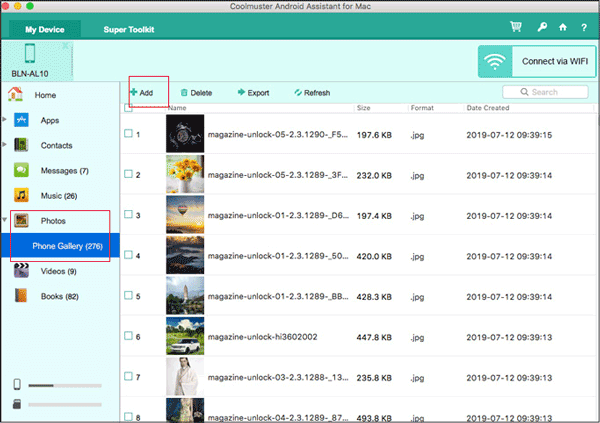Check the checkbox for photo row 4
Viewport: 600px width, 423px height.
pyautogui.click(x=128, y=255)
